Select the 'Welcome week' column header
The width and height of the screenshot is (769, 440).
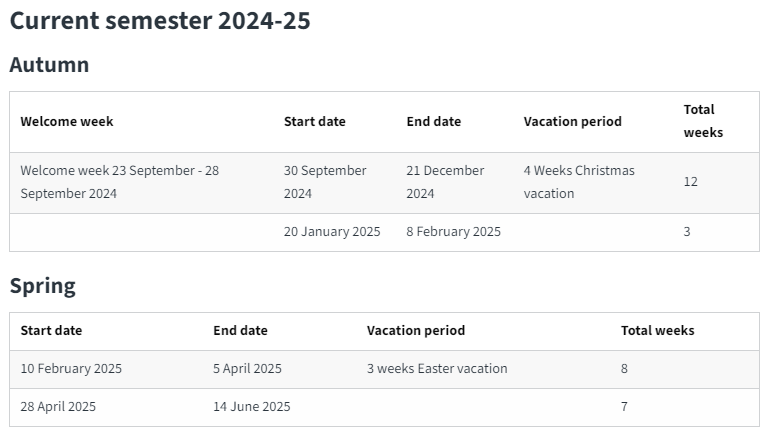coord(67,121)
